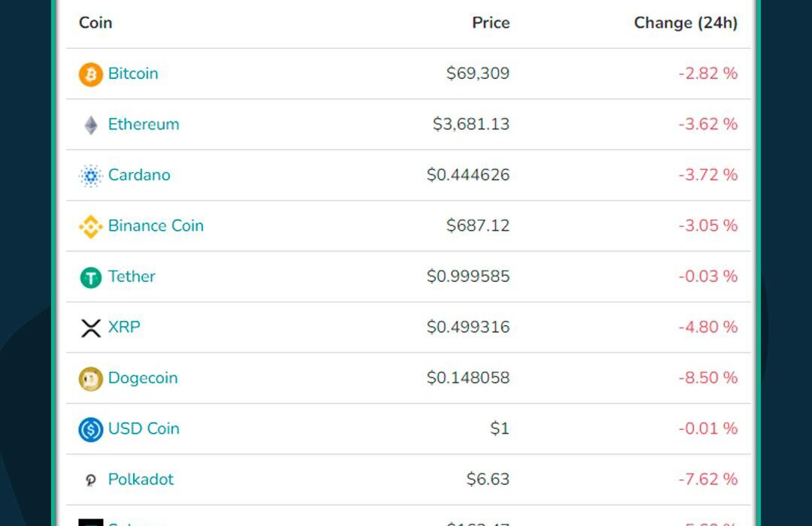Click the orange Bitcoin logo icon
Image resolution: width=812 pixels, height=526 pixels.
(x=91, y=74)
